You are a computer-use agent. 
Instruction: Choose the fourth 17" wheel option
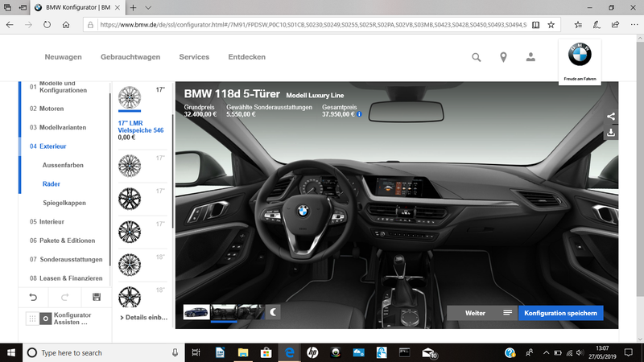130,232
